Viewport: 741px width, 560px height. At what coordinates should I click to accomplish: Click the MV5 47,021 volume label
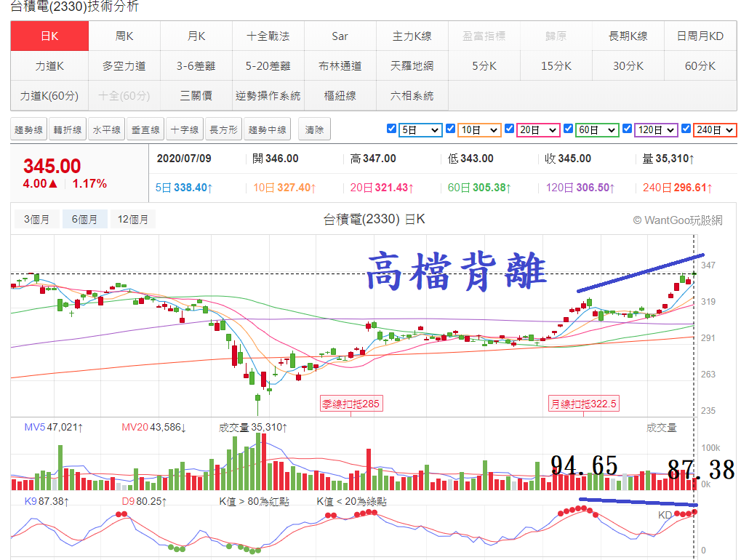53,427
